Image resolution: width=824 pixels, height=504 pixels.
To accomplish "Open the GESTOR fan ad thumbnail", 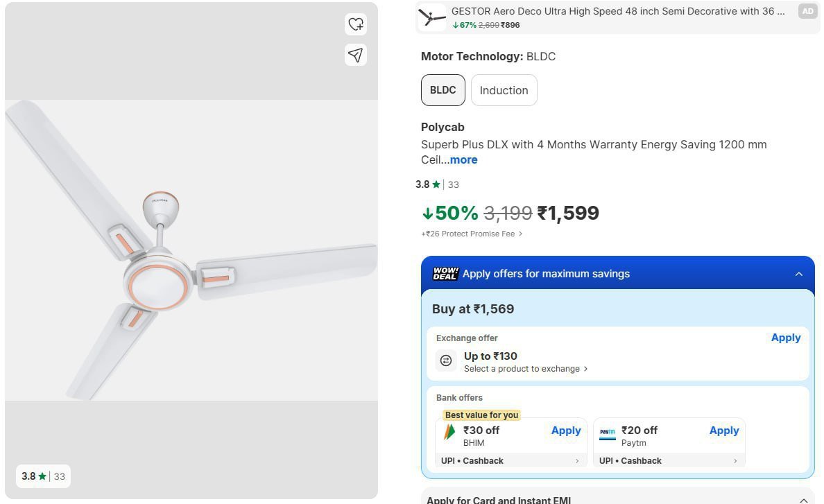I will pyautogui.click(x=432, y=17).
